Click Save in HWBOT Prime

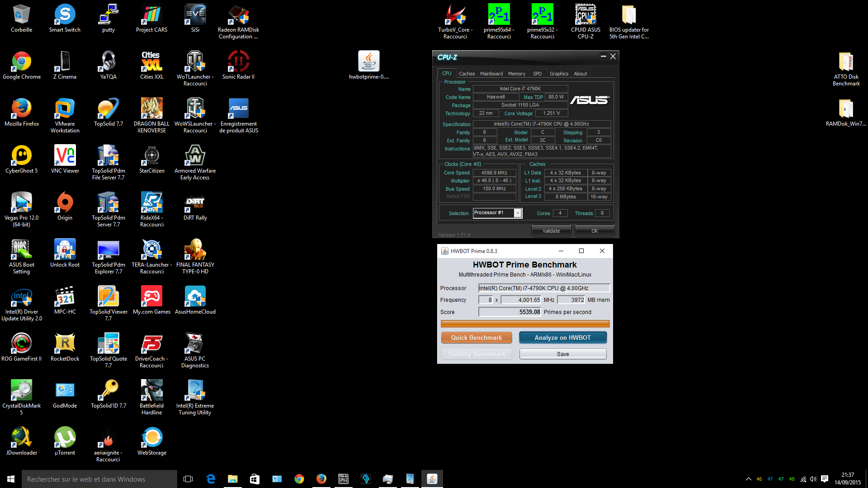(563, 354)
